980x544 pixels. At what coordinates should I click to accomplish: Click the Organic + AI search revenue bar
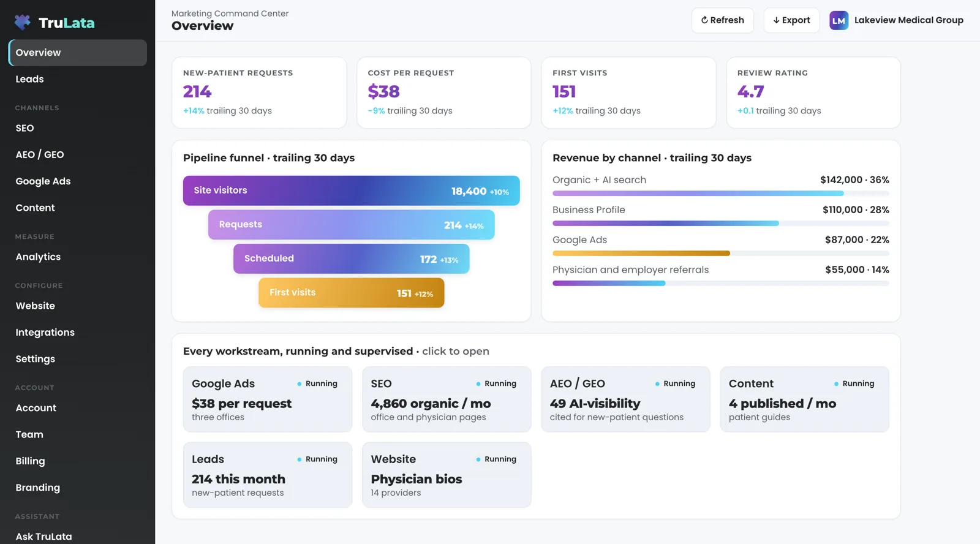click(x=721, y=193)
